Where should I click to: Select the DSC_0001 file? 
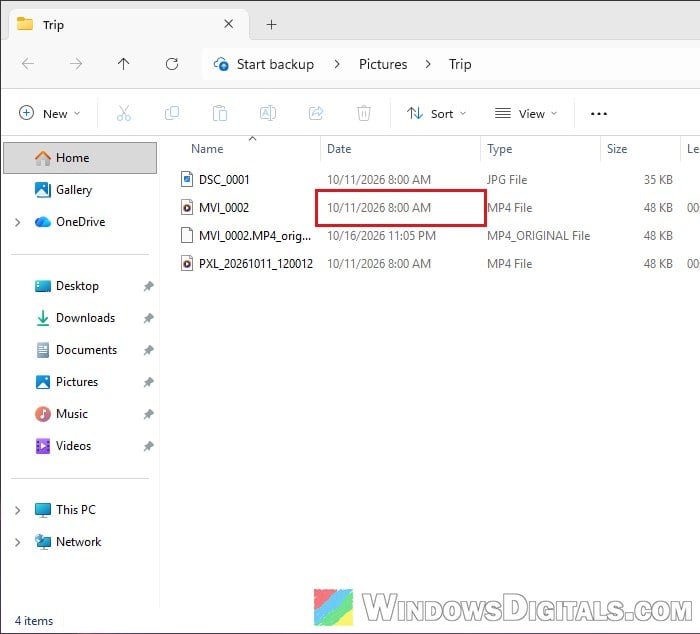pyautogui.click(x=224, y=179)
